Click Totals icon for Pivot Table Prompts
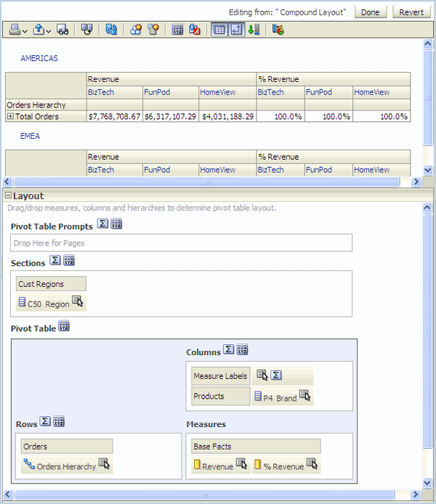 tap(102, 223)
